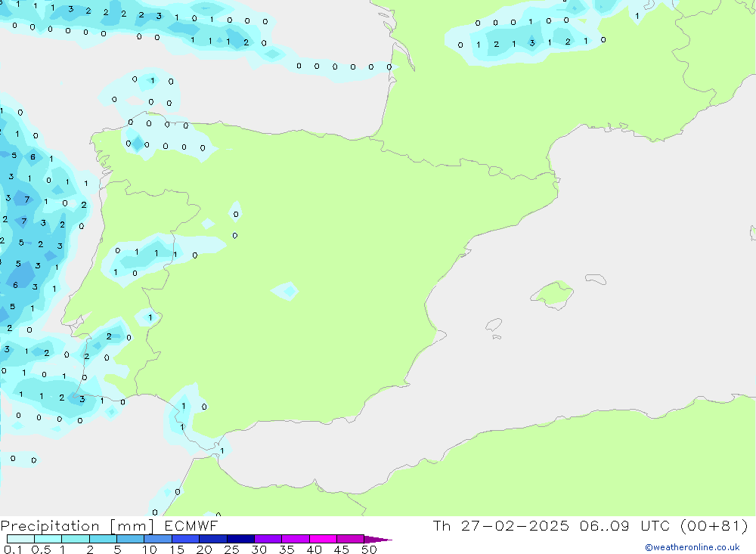
Task: Choose the 20–25 mm legend color swatch
Action: pyautogui.click(x=212, y=539)
